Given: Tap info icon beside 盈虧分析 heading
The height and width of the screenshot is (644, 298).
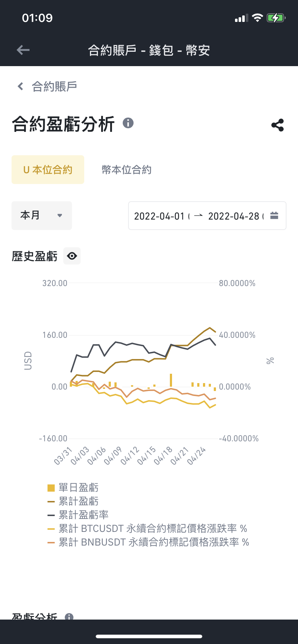Looking at the screenshot, I should pyautogui.click(x=69, y=617).
